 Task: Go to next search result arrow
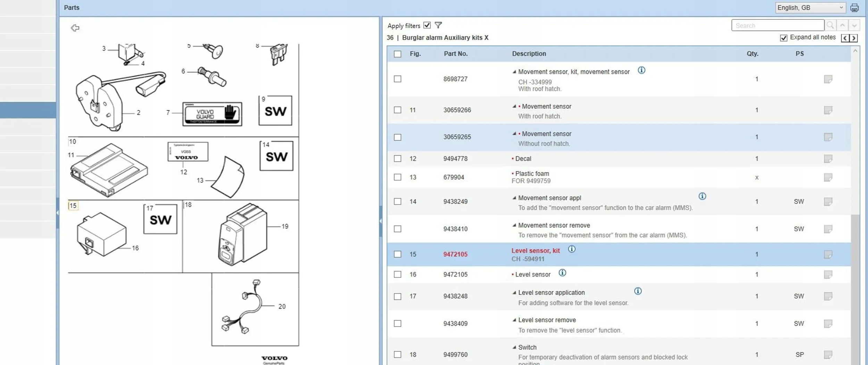coord(854,25)
